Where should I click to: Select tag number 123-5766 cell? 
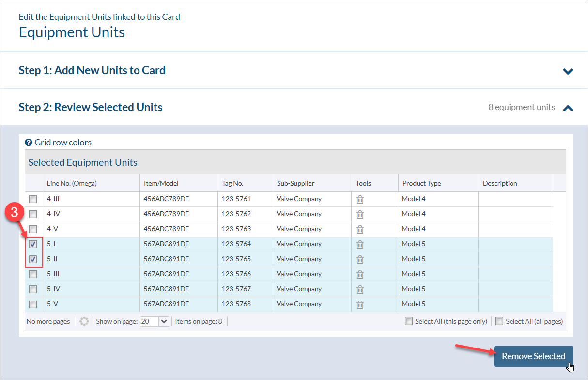pos(245,274)
